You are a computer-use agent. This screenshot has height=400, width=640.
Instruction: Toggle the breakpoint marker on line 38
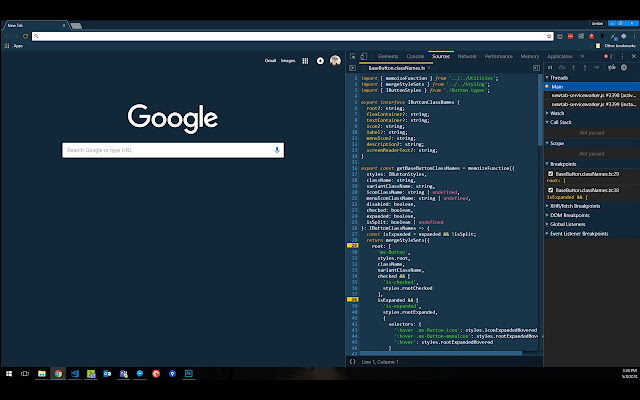click(x=353, y=300)
